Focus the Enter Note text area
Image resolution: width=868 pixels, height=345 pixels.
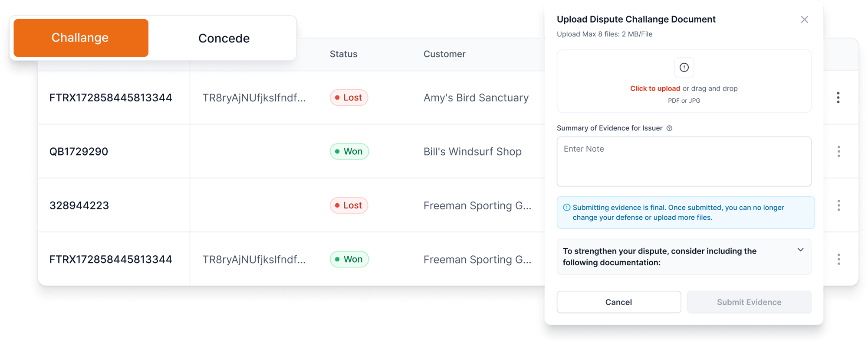coord(684,162)
